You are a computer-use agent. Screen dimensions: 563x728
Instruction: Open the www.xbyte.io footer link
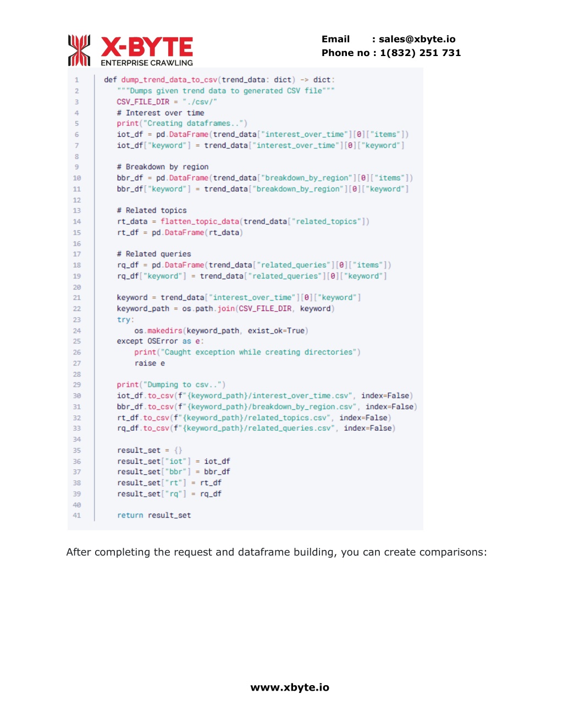[290, 687]
